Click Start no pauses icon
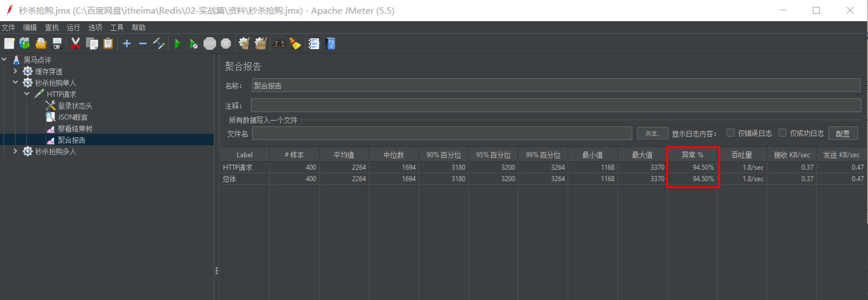Viewport: 868px width, 300px height. 194,43
